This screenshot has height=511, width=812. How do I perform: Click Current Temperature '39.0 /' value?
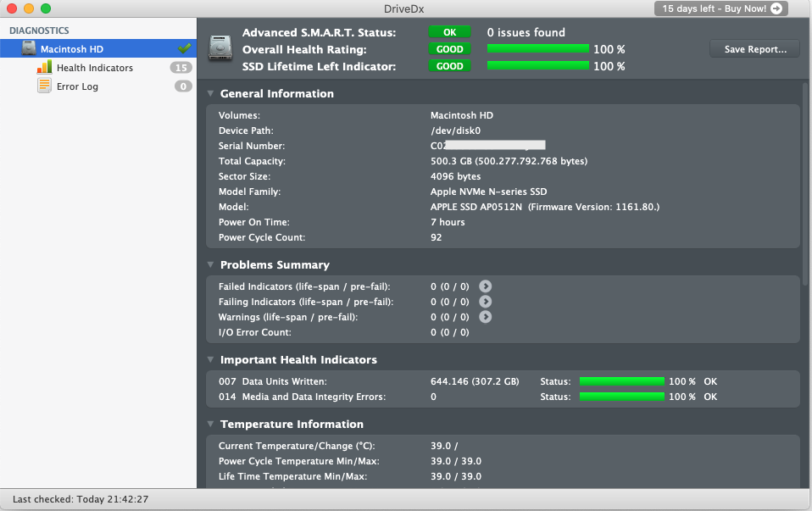click(x=444, y=446)
